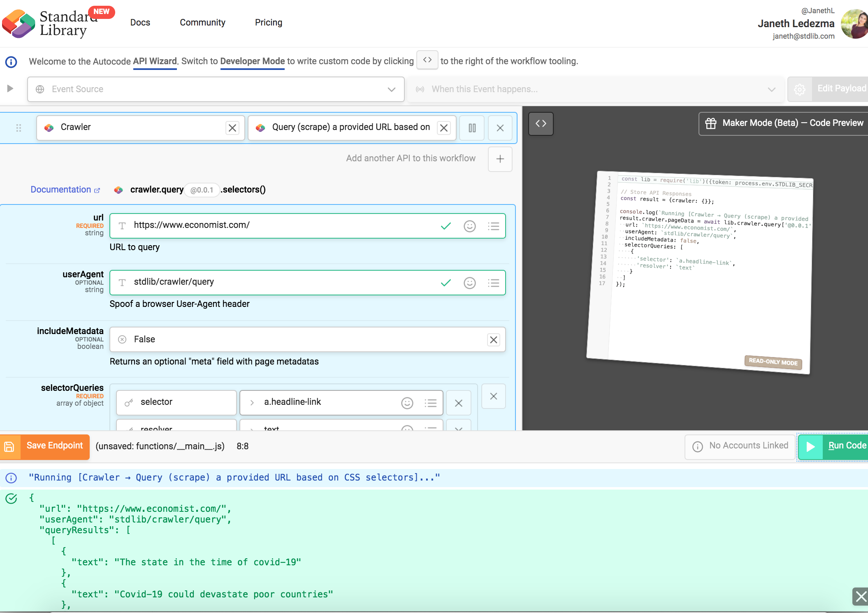Click the READ-ONLY MODE badge

point(773,362)
